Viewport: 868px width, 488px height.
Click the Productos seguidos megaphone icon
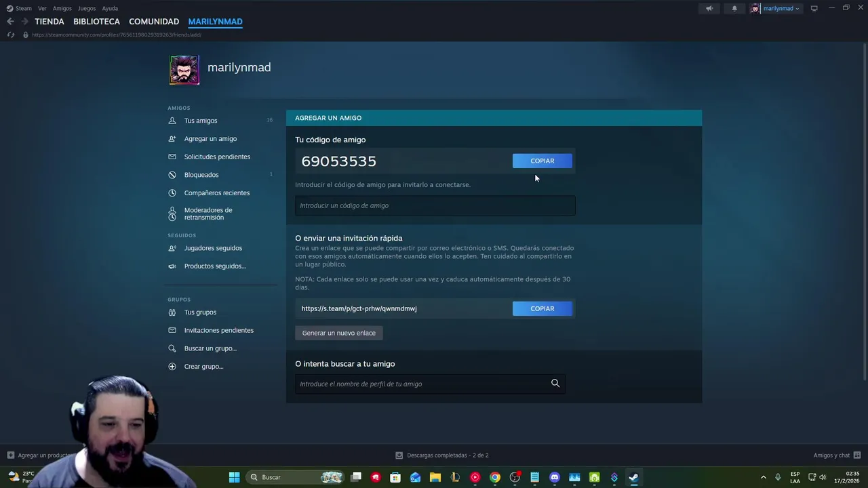tap(172, 266)
